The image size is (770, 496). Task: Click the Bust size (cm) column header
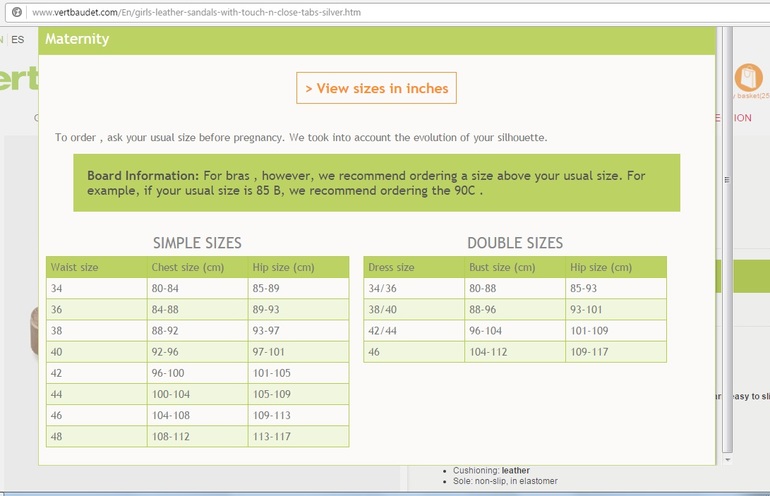[x=514, y=267]
